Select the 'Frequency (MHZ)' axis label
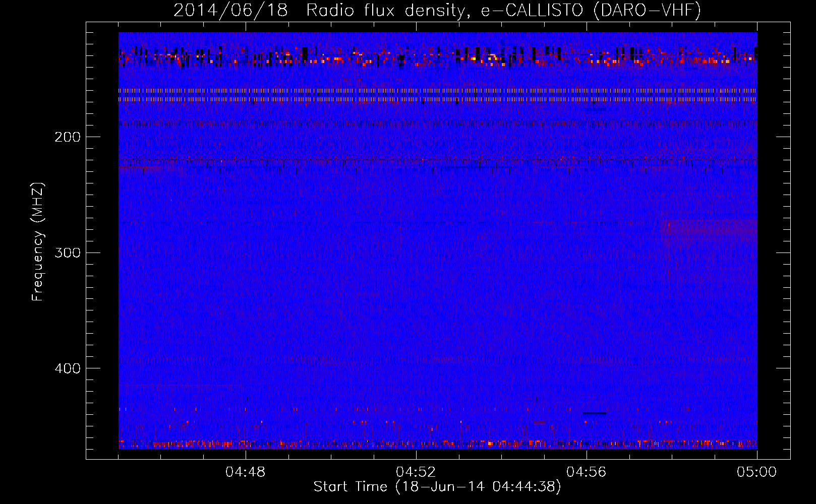Image resolution: width=816 pixels, height=504 pixels. [38, 242]
